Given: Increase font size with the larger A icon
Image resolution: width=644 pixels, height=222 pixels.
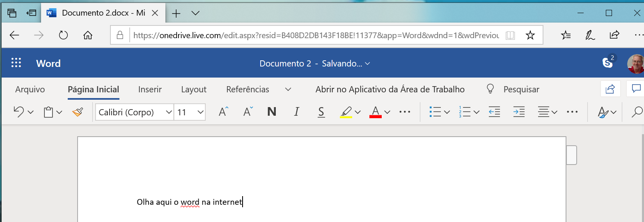Looking at the screenshot, I should (223, 112).
